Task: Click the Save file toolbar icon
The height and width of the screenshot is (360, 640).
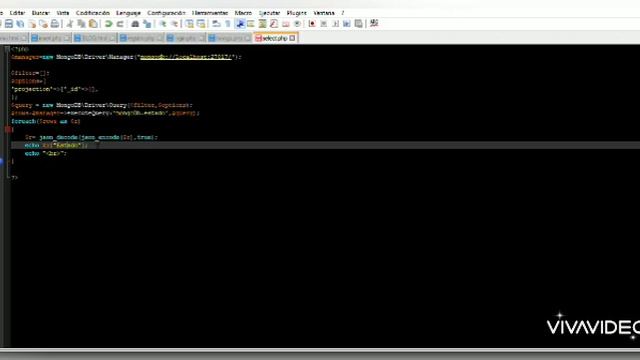Action: click(9, 24)
